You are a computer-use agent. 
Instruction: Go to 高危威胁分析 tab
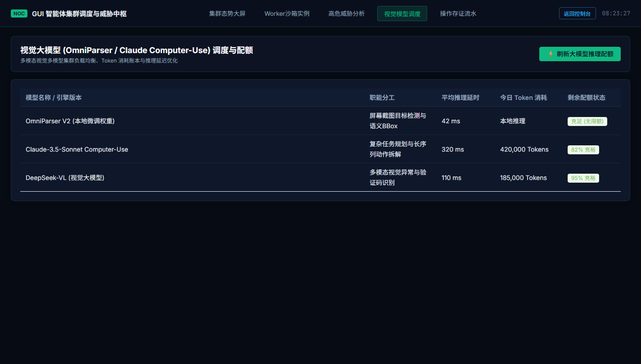point(347,13)
